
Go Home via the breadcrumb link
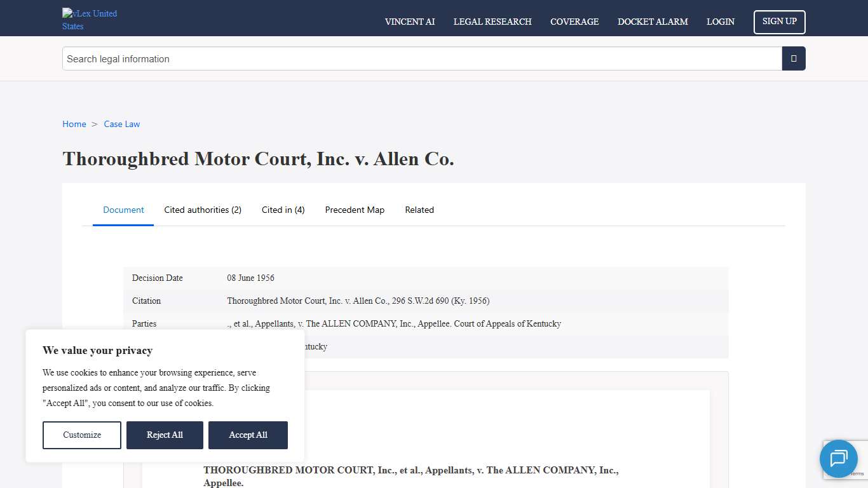74,124
